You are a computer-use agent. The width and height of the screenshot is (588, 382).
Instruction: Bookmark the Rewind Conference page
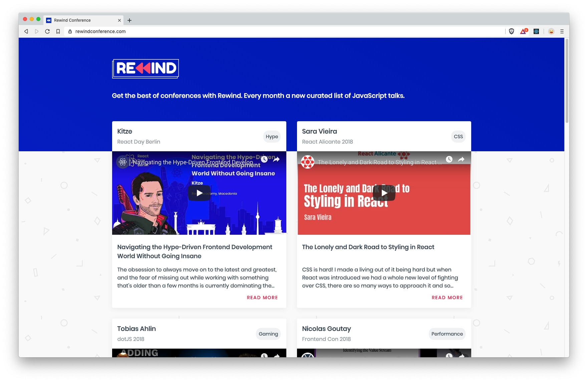(58, 31)
